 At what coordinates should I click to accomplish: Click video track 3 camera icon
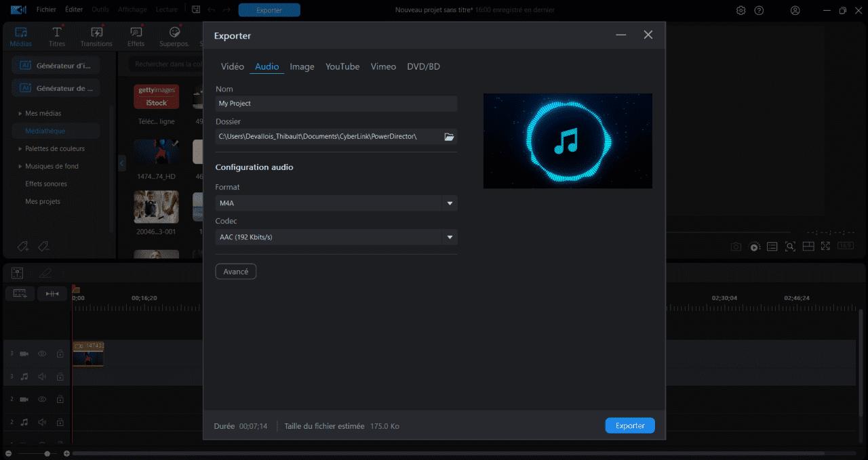24,354
